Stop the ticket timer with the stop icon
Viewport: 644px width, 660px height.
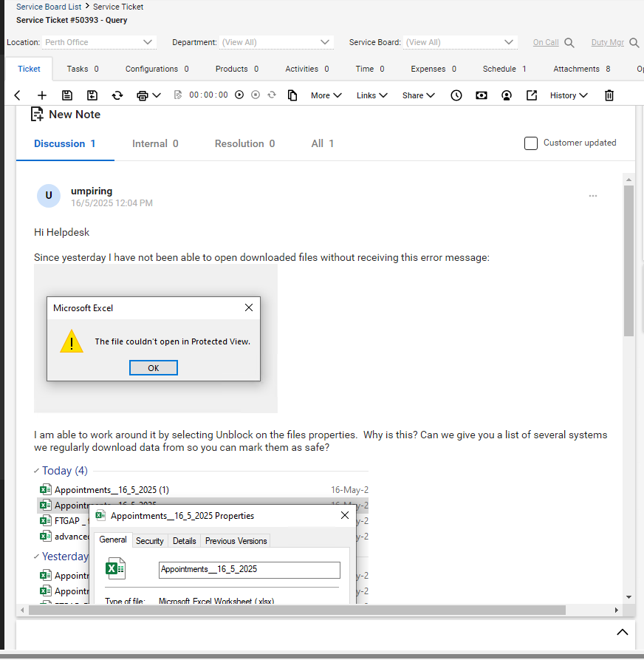(x=256, y=95)
